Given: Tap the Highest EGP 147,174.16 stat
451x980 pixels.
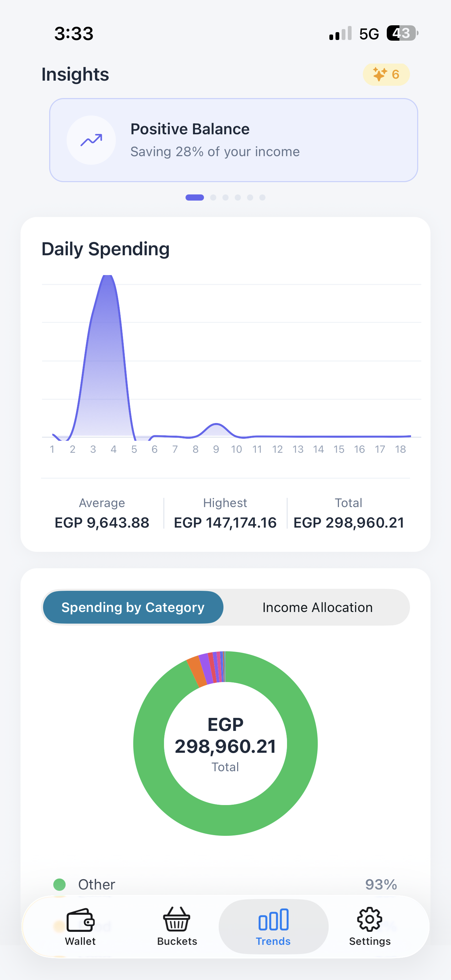Looking at the screenshot, I should 225,514.
